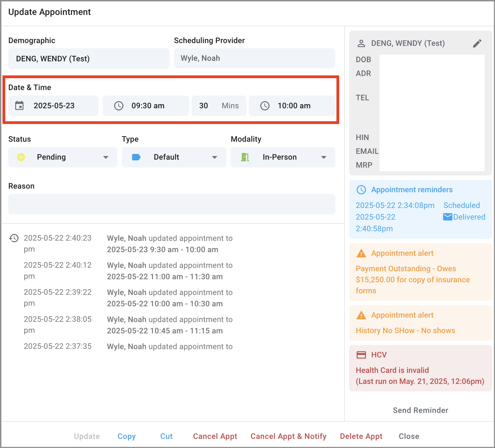Click the Appointment reminders heading
The height and width of the screenshot is (448, 495).
(412, 190)
